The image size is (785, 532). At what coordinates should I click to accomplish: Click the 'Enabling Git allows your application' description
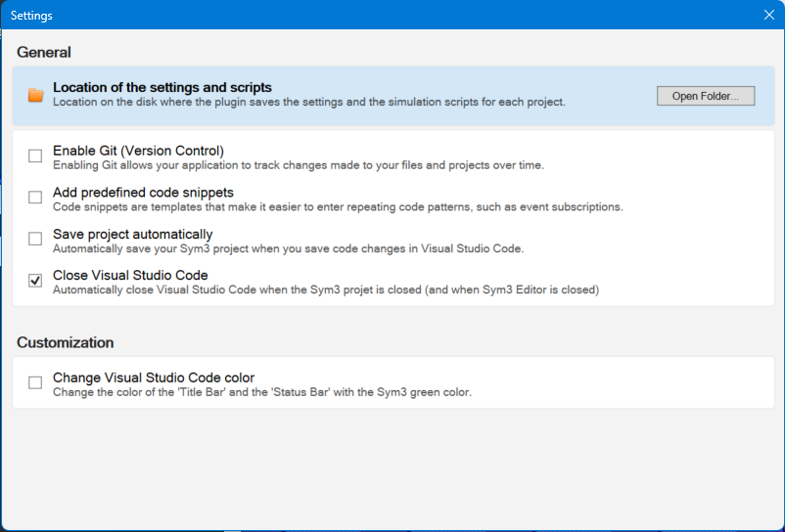pyautogui.click(x=298, y=165)
